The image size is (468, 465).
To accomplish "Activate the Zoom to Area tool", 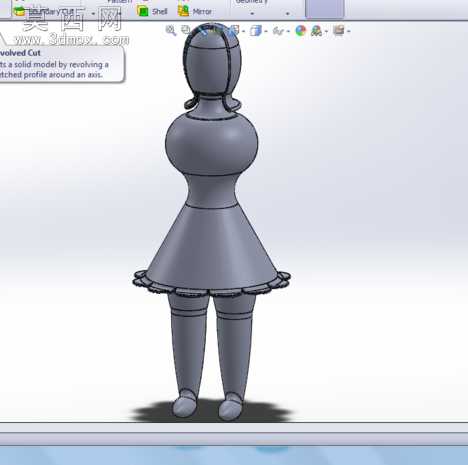I will click(186, 30).
